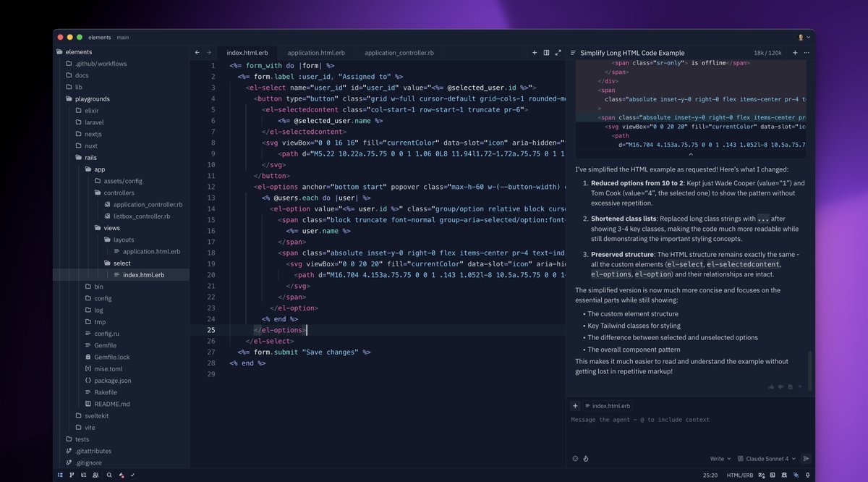Collapse the playgrounds folder
This screenshot has width=868, height=482.
coord(92,98)
